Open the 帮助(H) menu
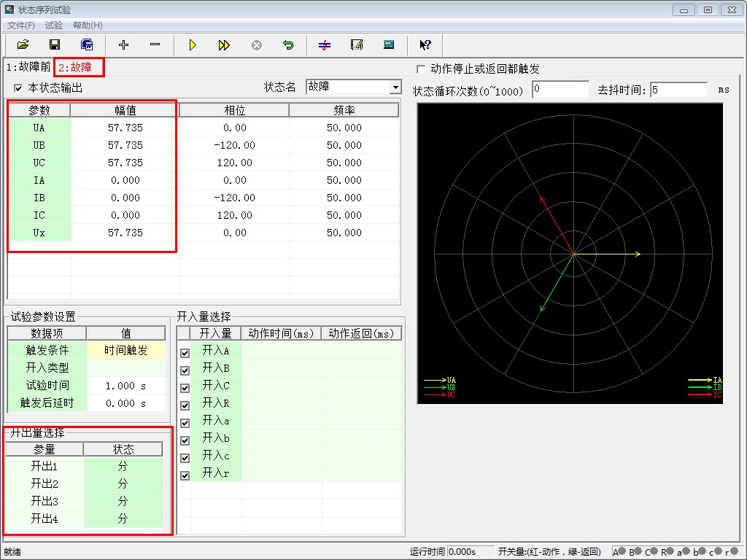The height and width of the screenshot is (560, 747). pos(88,26)
